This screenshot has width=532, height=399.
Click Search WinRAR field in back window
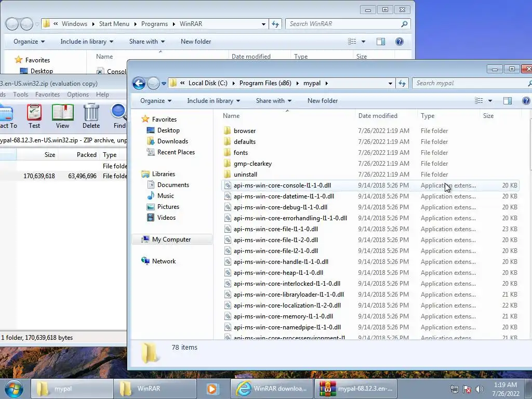(348, 24)
